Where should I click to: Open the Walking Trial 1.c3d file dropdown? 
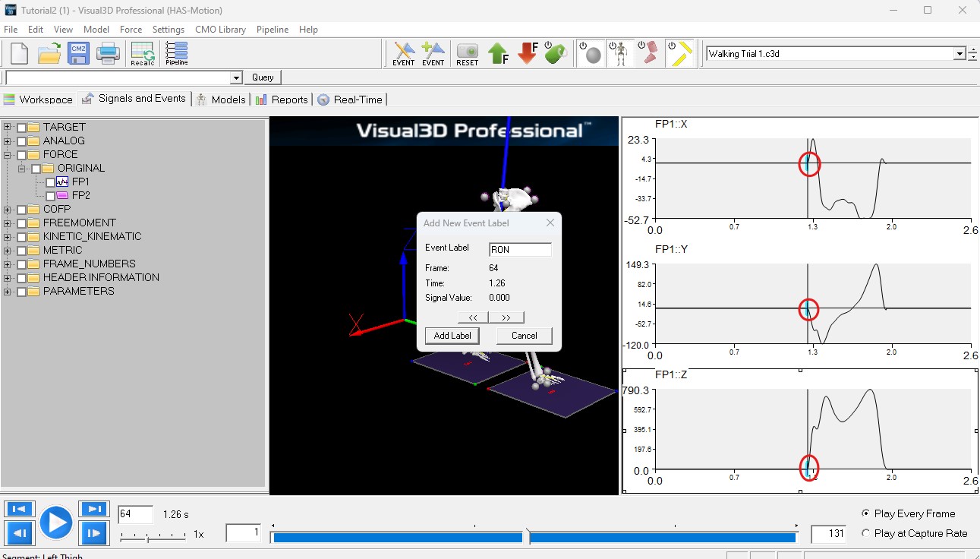pyautogui.click(x=960, y=54)
